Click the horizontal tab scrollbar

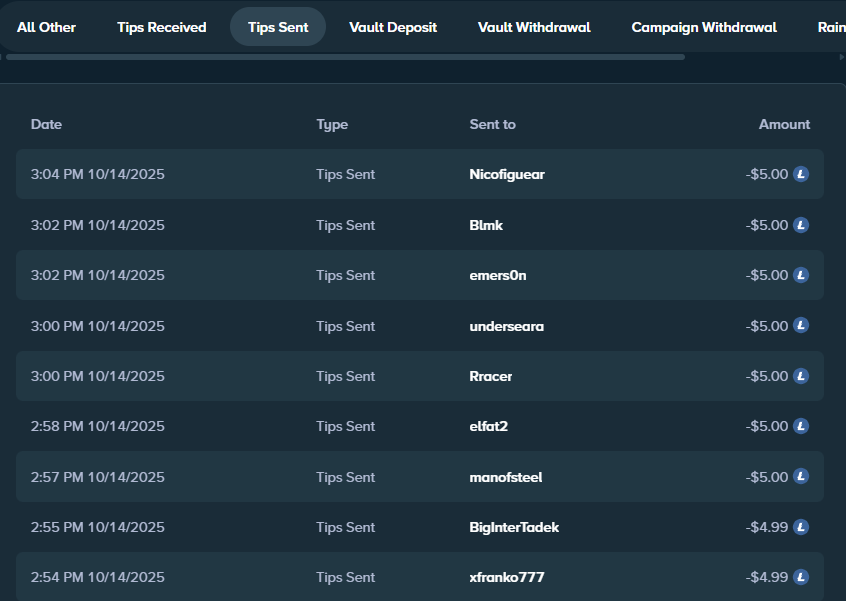(x=345, y=57)
